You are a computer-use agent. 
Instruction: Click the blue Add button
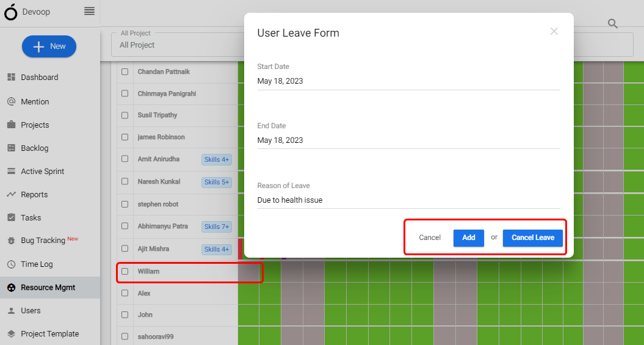(469, 238)
